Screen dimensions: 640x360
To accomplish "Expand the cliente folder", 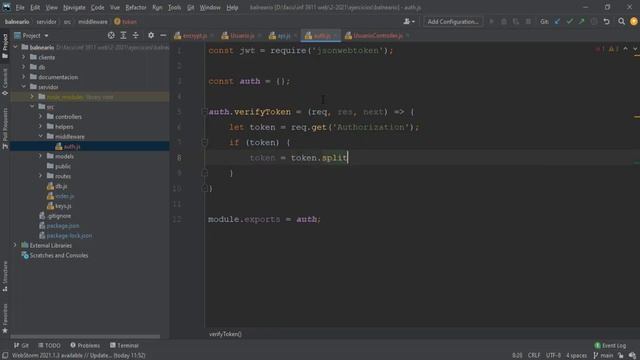I will click(x=24, y=57).
